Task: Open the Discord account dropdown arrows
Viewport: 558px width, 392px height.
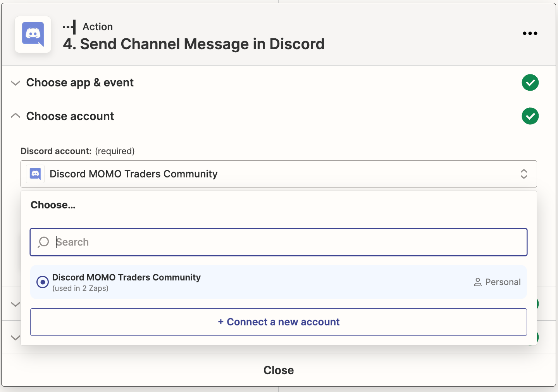Action: pos(524,174)
